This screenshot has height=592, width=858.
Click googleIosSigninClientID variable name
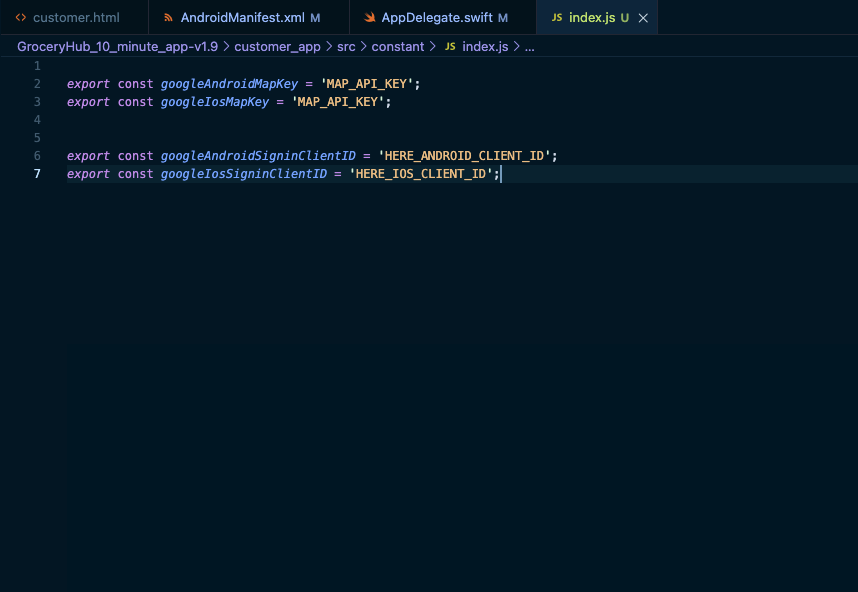point(244,174)
